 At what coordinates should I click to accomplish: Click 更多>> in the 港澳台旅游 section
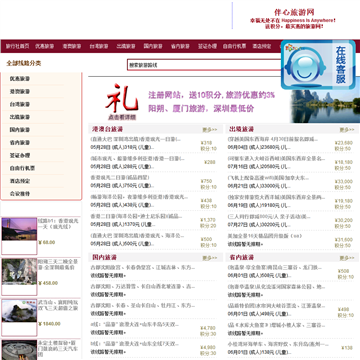coord(210,130)
